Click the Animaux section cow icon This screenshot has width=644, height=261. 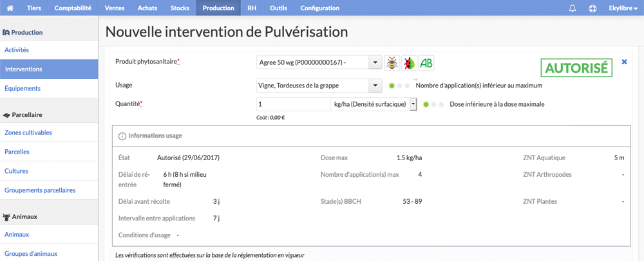pyautogui.click(x=6, y=217)
